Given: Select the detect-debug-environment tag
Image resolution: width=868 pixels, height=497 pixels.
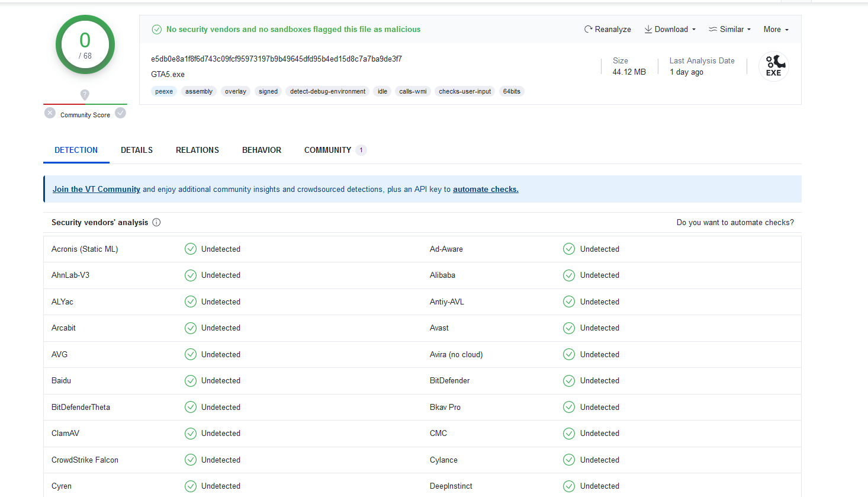Looking at the screenshot, I should coord(327,91).
